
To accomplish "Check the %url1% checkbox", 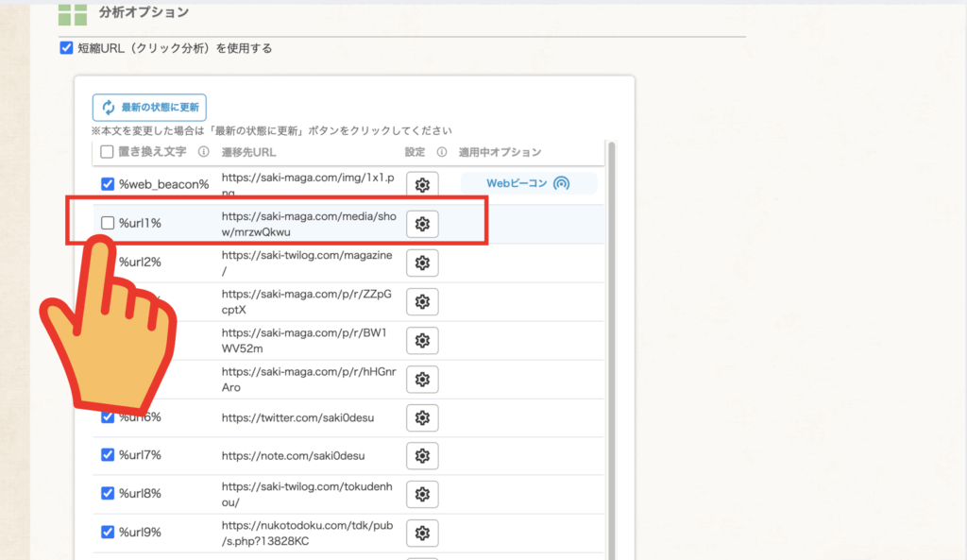I will point(107,224).
